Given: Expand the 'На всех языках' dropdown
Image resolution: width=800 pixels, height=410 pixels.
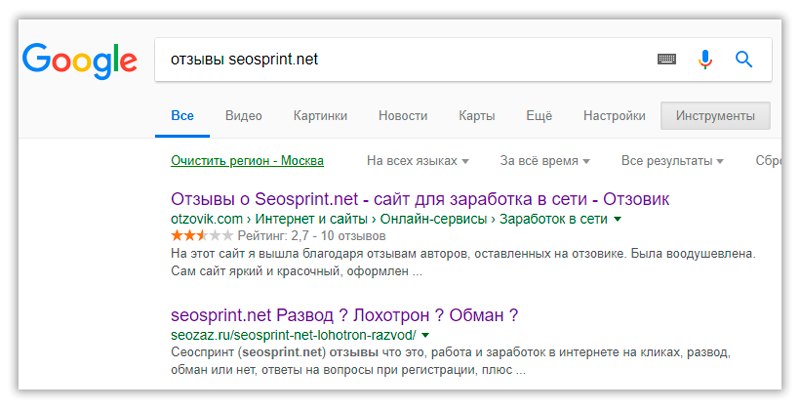Looking at the screenshot, I should tap(417, 161).
